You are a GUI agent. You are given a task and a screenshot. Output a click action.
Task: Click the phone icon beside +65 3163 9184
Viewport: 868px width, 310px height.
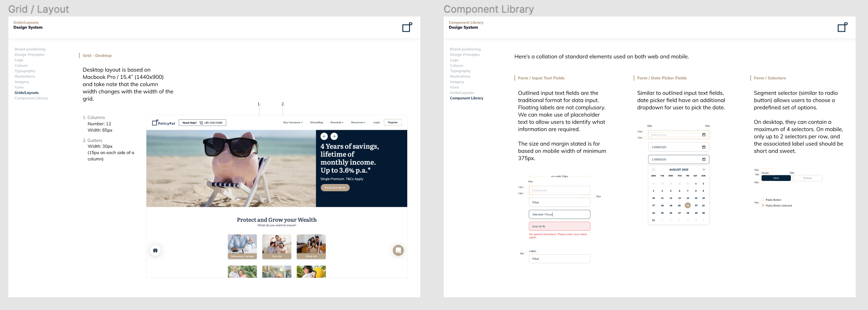[x=201, y=123]
